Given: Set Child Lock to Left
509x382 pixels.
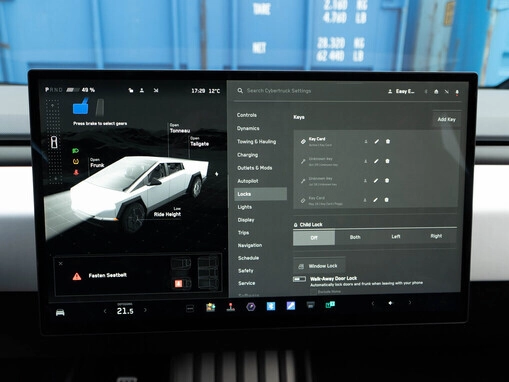Looking at the screenshot, I should [x=396, y=237].
